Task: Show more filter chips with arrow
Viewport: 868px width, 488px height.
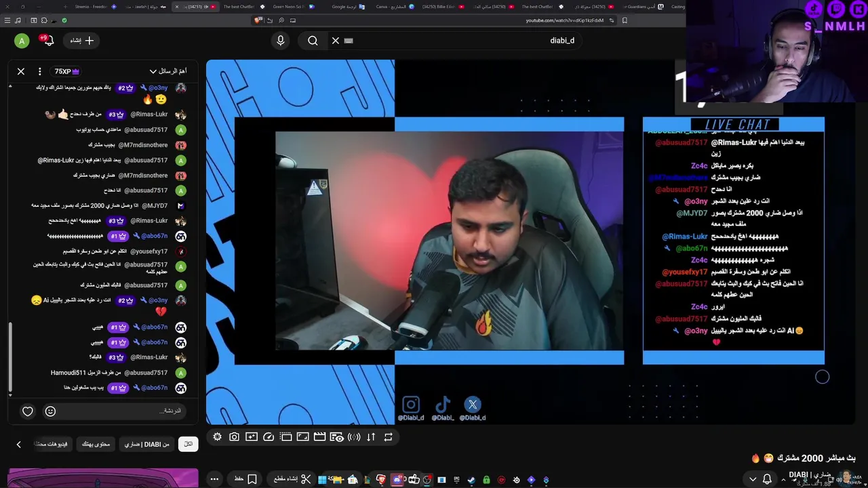Action: coord(19,445)
